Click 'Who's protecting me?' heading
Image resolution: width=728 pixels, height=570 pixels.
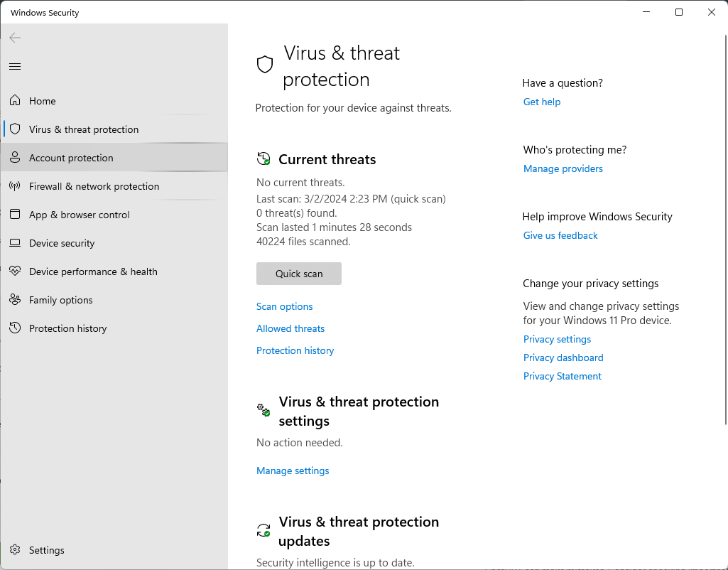(x=575, y=149)
